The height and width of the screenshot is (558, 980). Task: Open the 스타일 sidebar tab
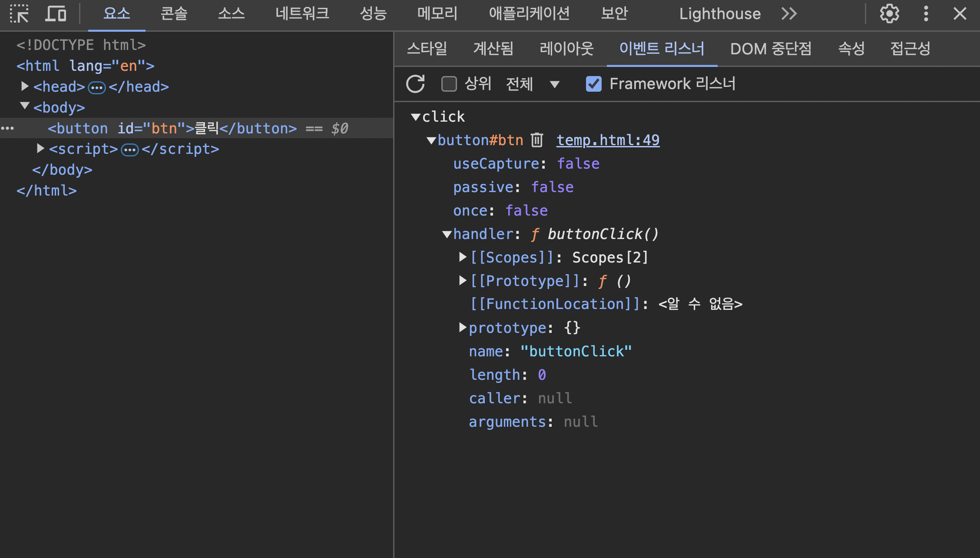click(x=427, y=48)
